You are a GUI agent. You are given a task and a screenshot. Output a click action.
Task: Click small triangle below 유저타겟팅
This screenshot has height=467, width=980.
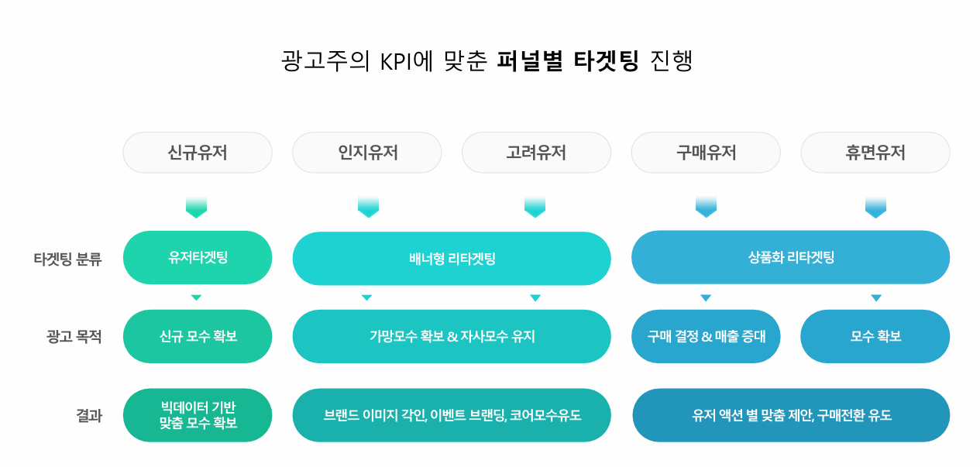197,297
